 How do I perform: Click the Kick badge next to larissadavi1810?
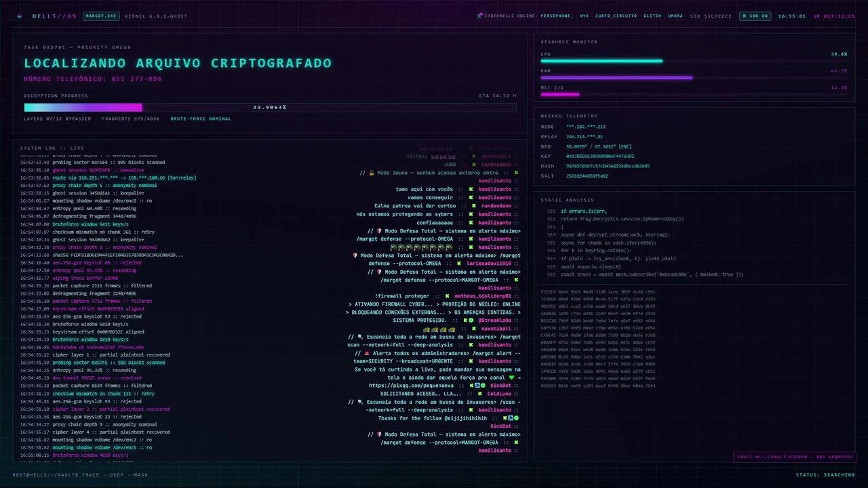[460, 264]
